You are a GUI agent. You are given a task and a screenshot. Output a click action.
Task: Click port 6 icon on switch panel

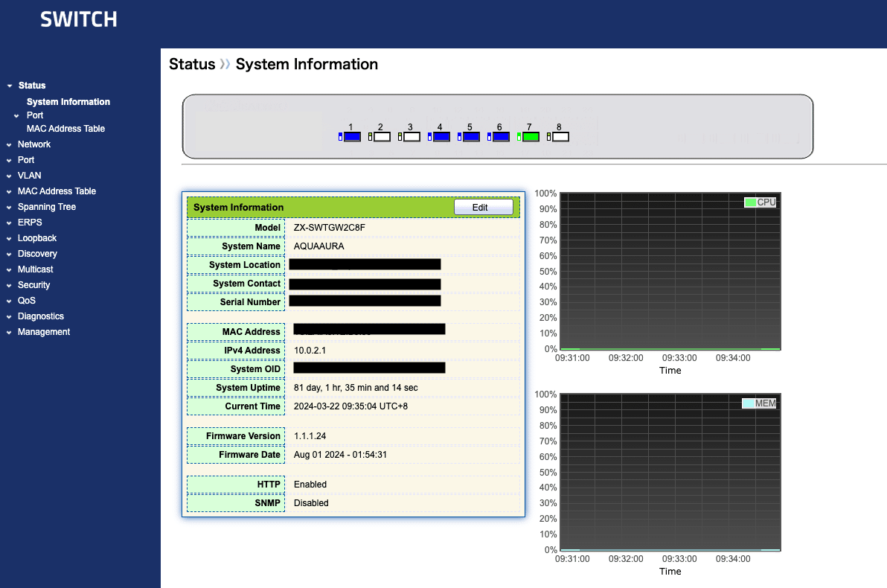[501, 137]
